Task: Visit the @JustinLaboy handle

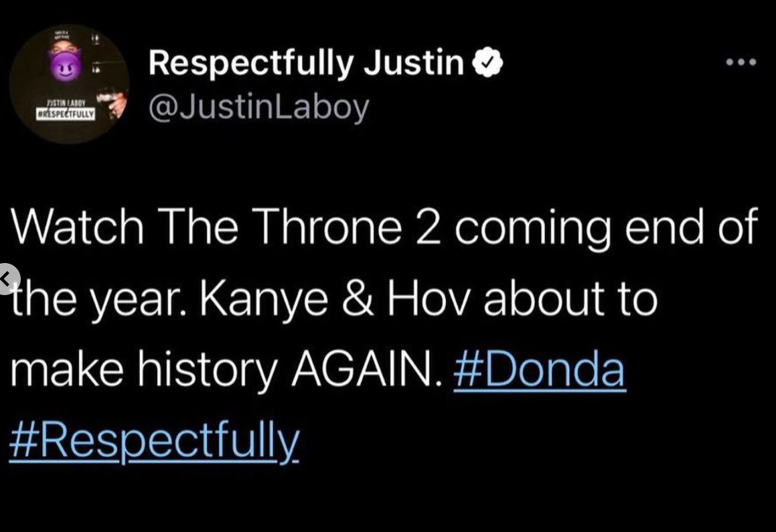Action: [258, 106]
